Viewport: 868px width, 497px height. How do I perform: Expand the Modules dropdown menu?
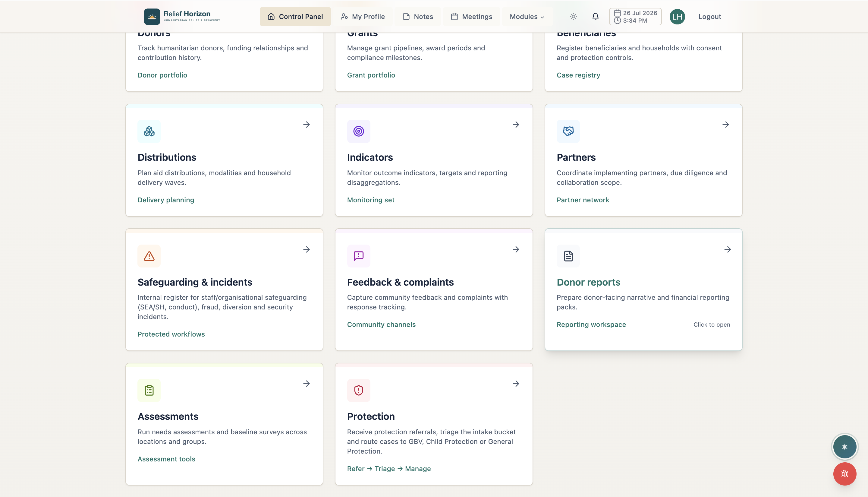527,16
